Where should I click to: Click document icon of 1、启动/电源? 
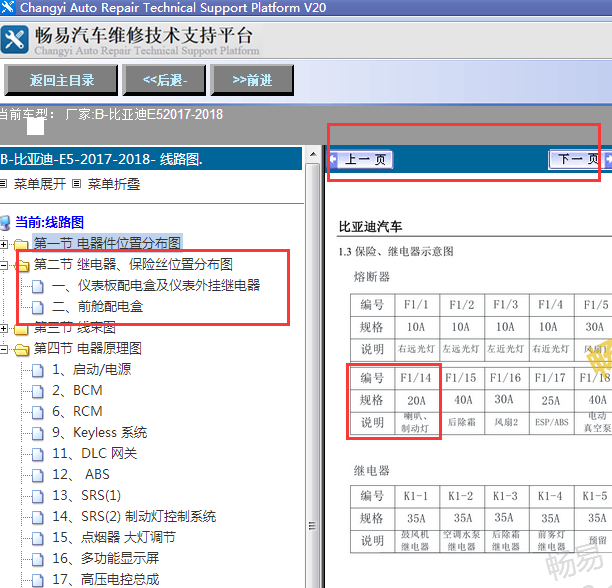pyautogui.click(x=37, y=370)
